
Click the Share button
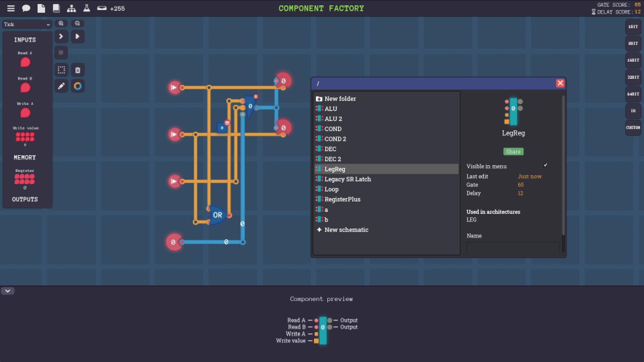coord(514,151)
